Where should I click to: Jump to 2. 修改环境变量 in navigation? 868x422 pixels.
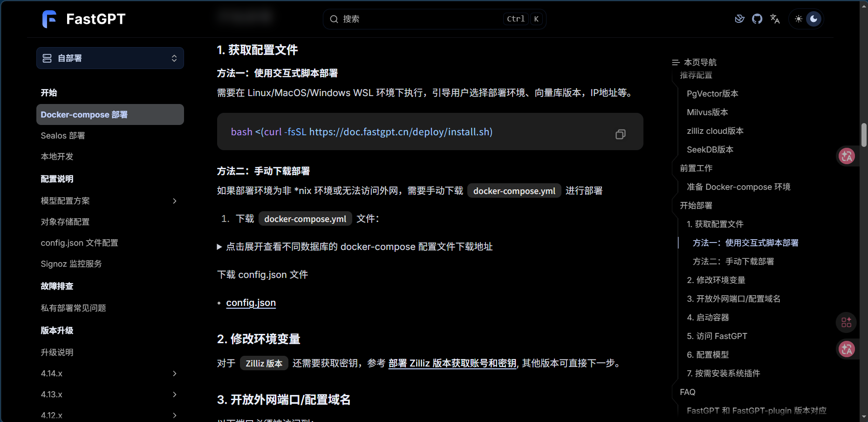[x=716, y=280]
